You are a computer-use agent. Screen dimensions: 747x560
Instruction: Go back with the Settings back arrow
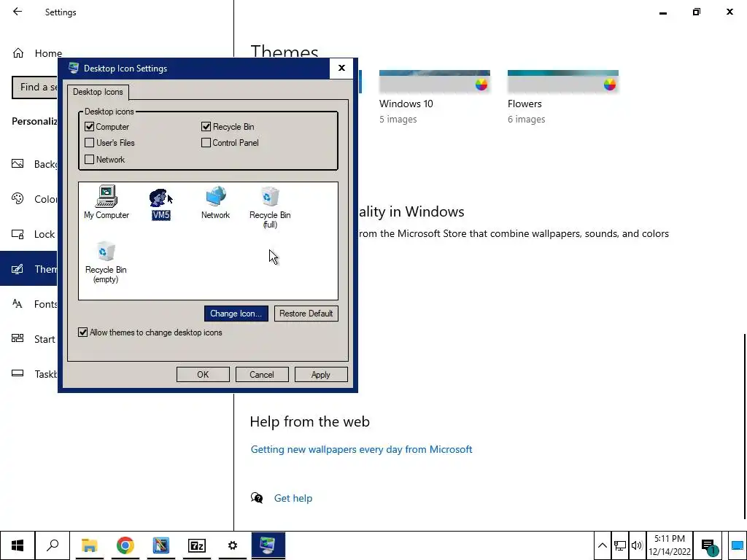pos(18,12)
